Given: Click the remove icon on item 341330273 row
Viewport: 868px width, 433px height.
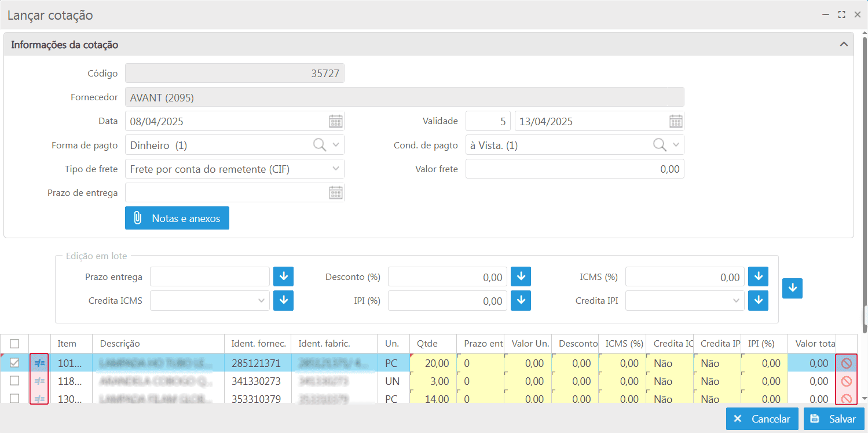Looking at the screenshot, I should [846, 381].
